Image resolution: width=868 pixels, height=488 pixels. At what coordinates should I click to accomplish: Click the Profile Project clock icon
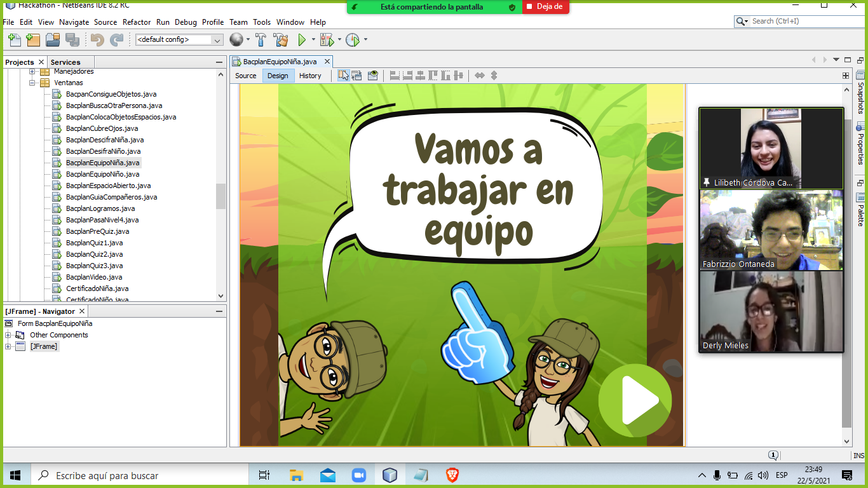[x=353, y=40]
